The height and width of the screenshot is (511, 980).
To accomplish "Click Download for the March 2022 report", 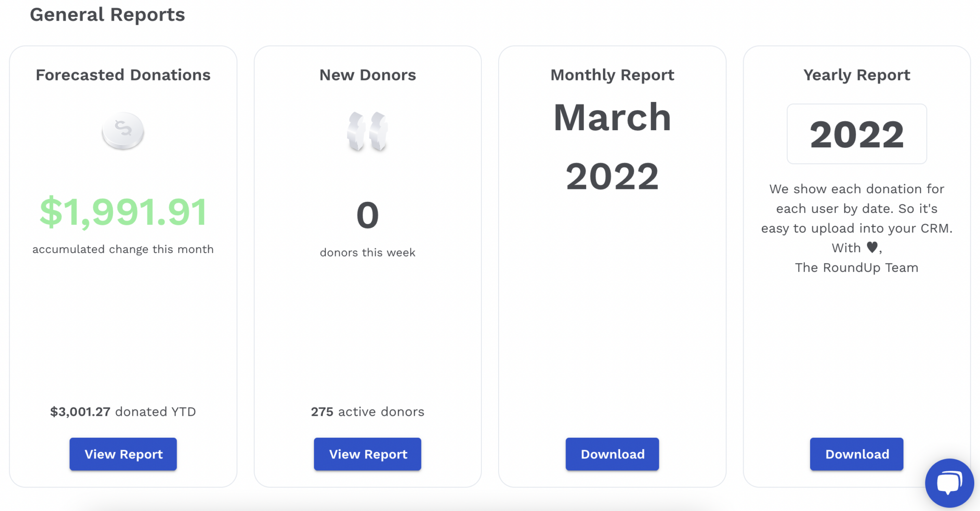I will point(612,454).
